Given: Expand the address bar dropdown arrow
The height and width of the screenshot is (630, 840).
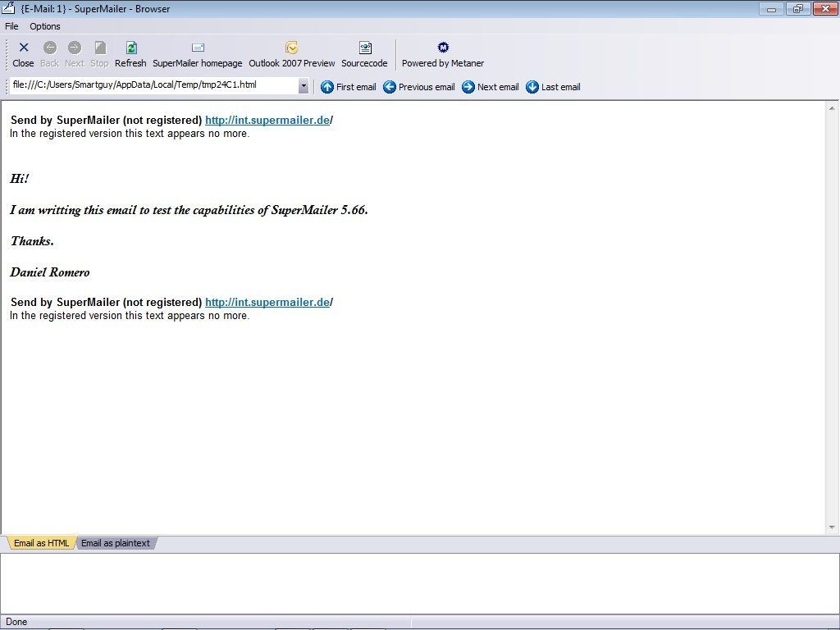Looking at the screenshot, I should 304,85.
